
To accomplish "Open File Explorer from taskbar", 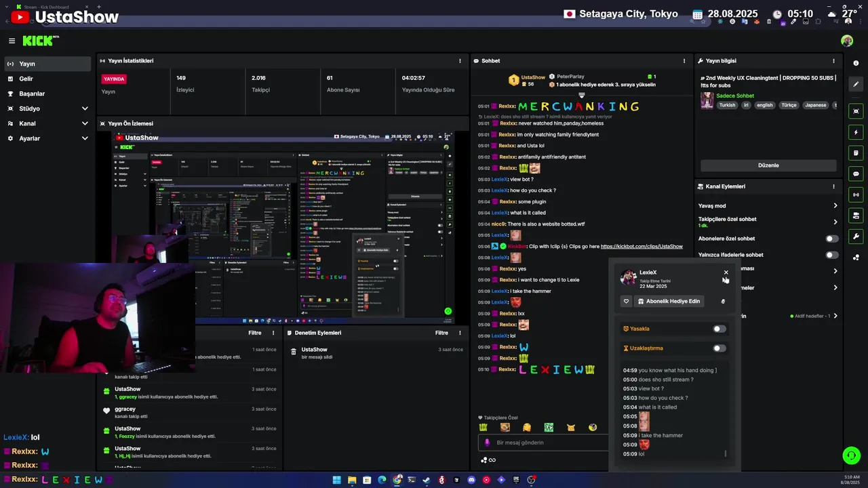I will pos(352,480).
